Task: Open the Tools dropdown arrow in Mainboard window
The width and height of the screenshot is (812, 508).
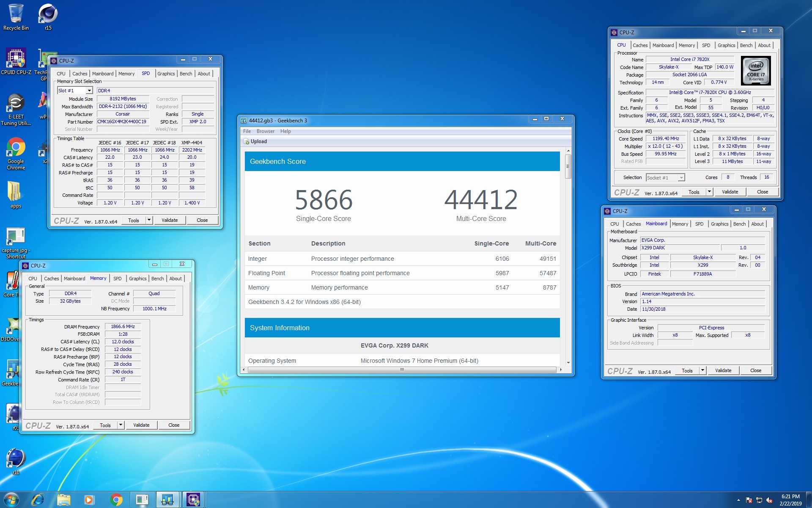Action: [702, 370]
